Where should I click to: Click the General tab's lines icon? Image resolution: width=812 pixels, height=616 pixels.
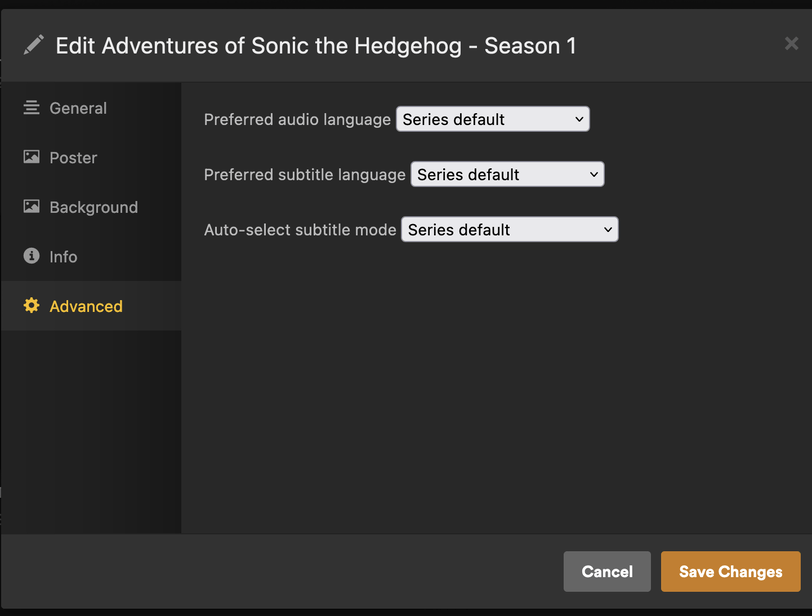(x=31, y=108)
